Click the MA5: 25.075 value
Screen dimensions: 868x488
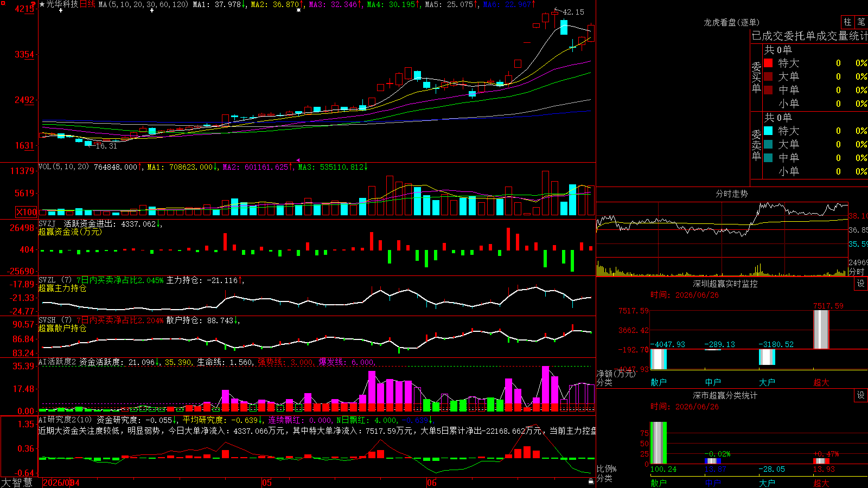tap(451, 4)
